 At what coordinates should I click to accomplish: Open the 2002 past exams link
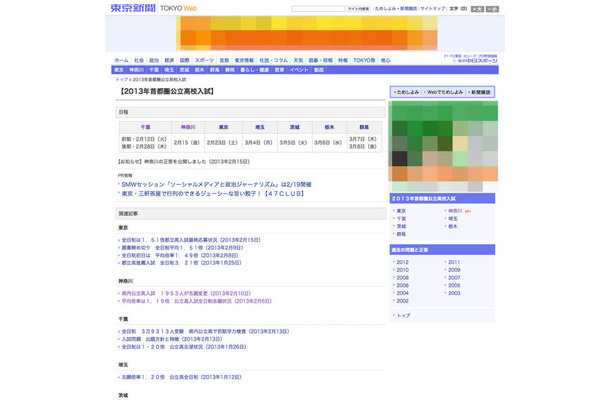(x=403, y=301)
